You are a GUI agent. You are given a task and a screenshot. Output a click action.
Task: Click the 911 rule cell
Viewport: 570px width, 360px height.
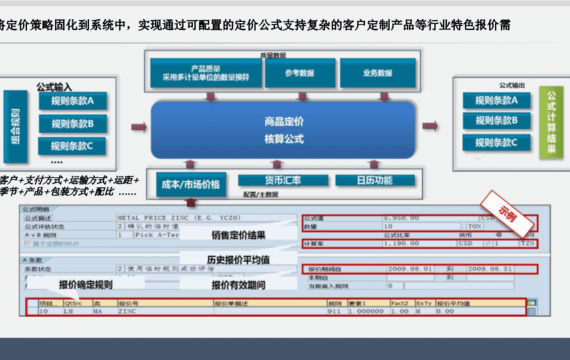tap(337, 311)
